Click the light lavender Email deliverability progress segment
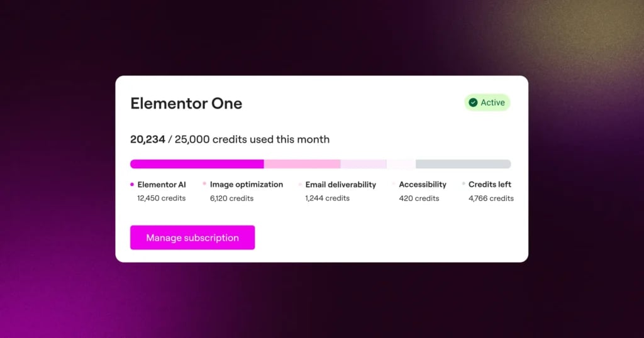Viewport: 644px width, 338px height. tap(363, 164)
